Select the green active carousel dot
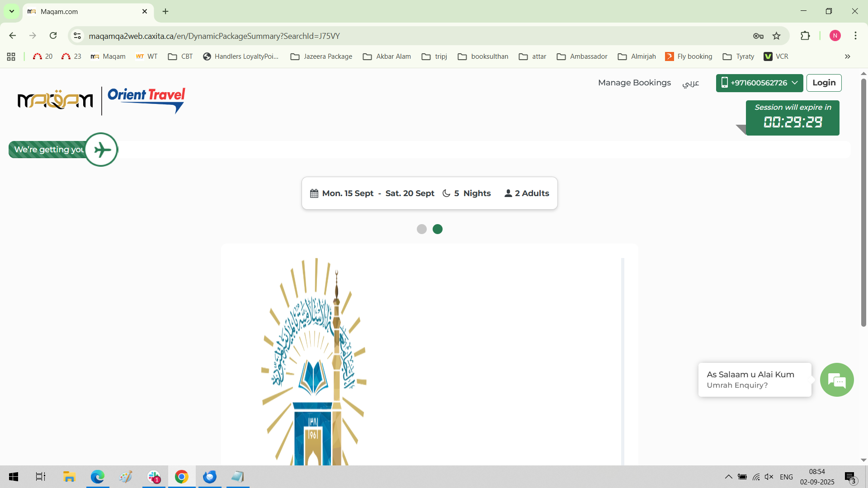 click(438, 229)
